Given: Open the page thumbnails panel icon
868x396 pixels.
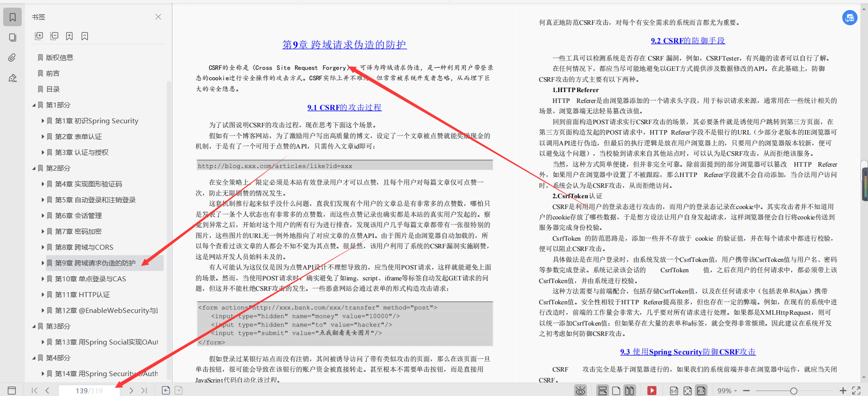Looking at the screenshot, I should [13, 37].
